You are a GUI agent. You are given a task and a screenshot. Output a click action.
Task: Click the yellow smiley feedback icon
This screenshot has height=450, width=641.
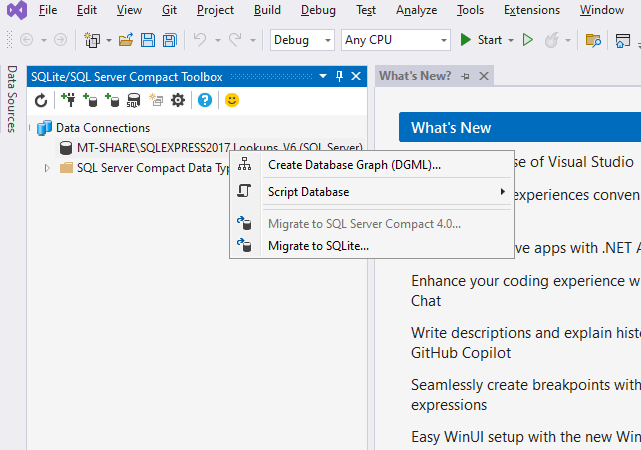click(232, 100)
